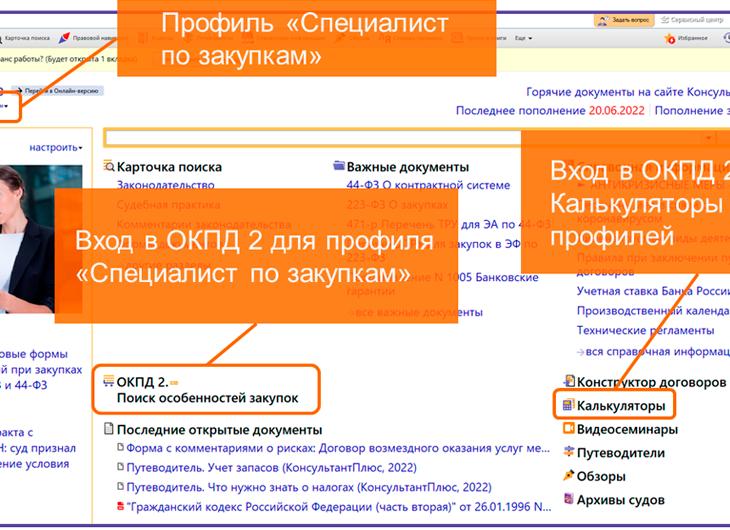This screenshot has height=530, width=730.
Task: Open Важные документы heading
Action: 407,167
